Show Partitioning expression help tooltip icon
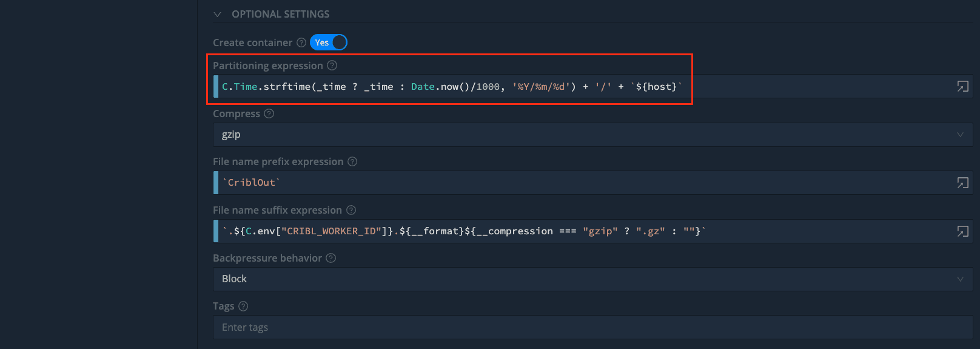Viewport: 980px width, 349px height. point(332,66)
